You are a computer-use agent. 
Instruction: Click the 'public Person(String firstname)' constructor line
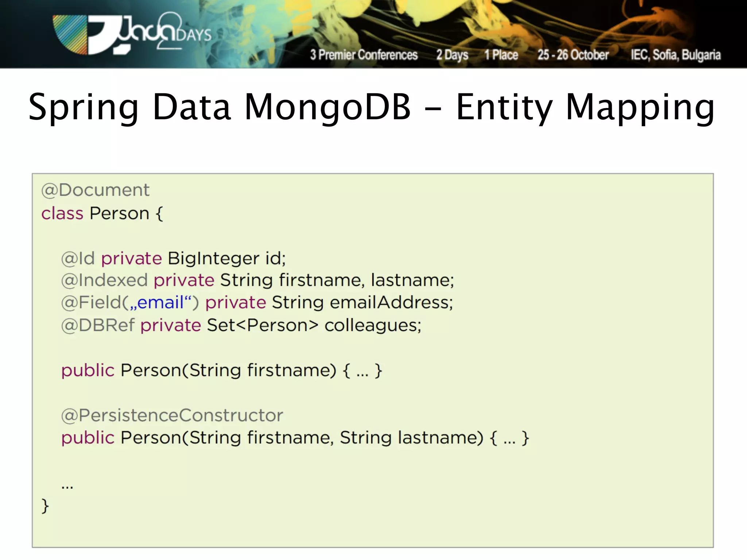[222, 370]
